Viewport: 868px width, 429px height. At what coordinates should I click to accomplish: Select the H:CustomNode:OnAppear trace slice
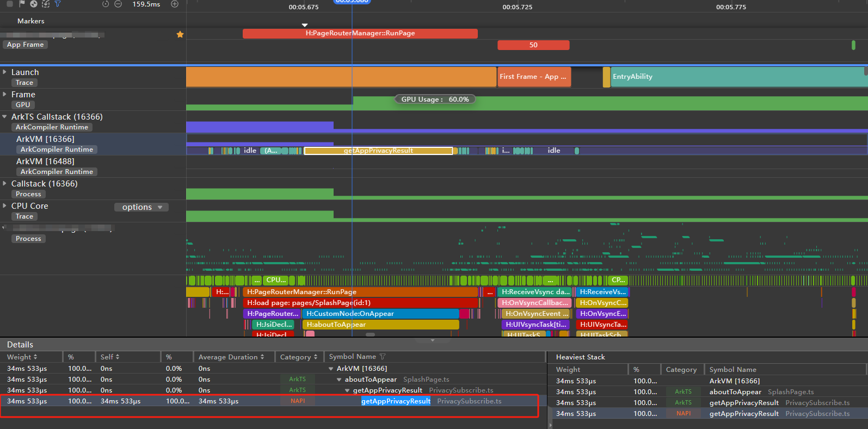380,314
